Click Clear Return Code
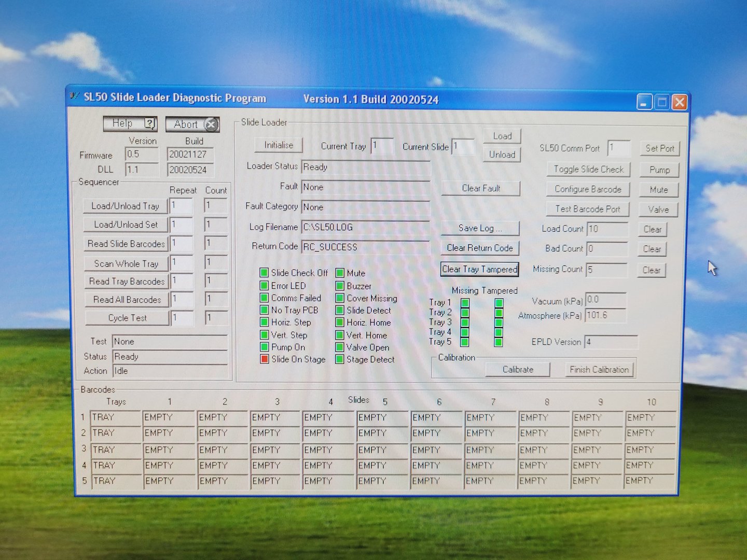Image resolution: width=747 pixels, height=560 pixels. pyautogui.click(x=479, y=248)
